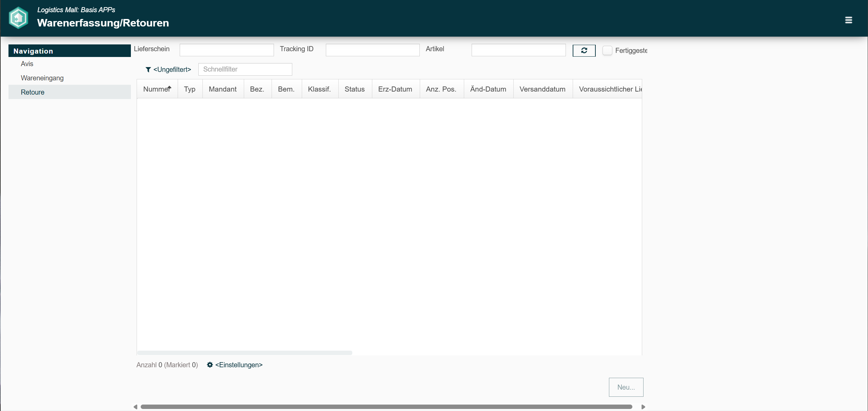Click the right scroll arrow at bottom
The width and height of the screenshot is (868, 411).
pos(643,407)
